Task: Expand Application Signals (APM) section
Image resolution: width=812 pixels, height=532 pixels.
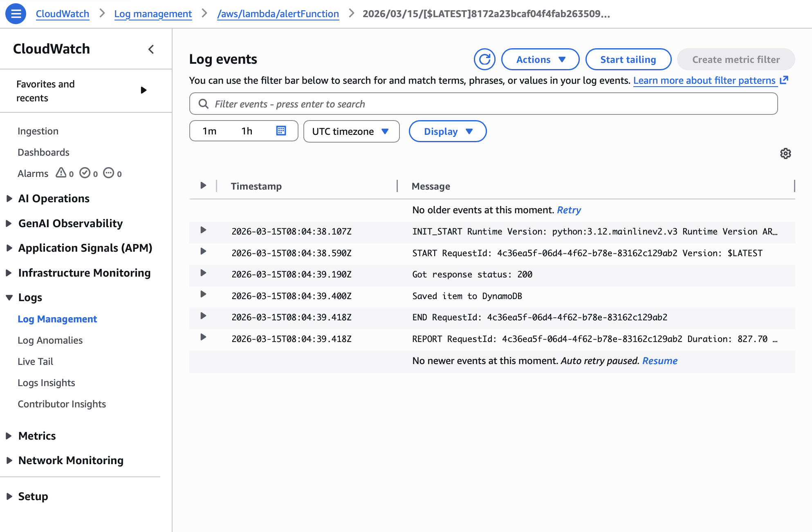Action: 9,248
